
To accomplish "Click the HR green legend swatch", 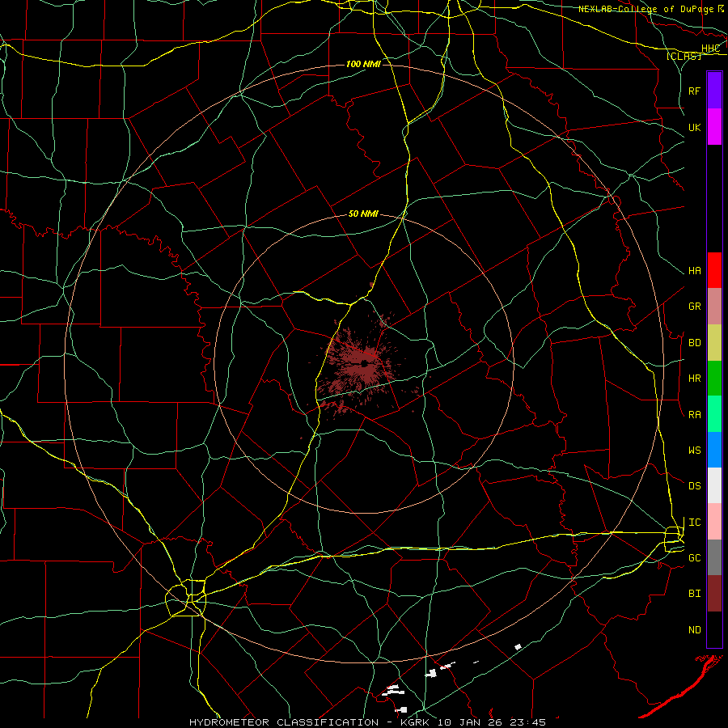I will pos(714,378).
